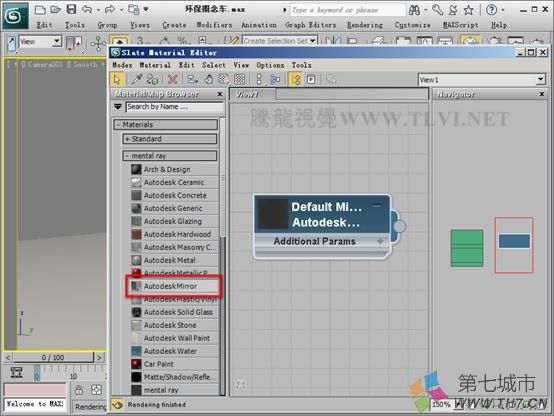The image size is (554, 416).
Task: Open the 3ds Max application menu logo
Action: coord(15,16)
